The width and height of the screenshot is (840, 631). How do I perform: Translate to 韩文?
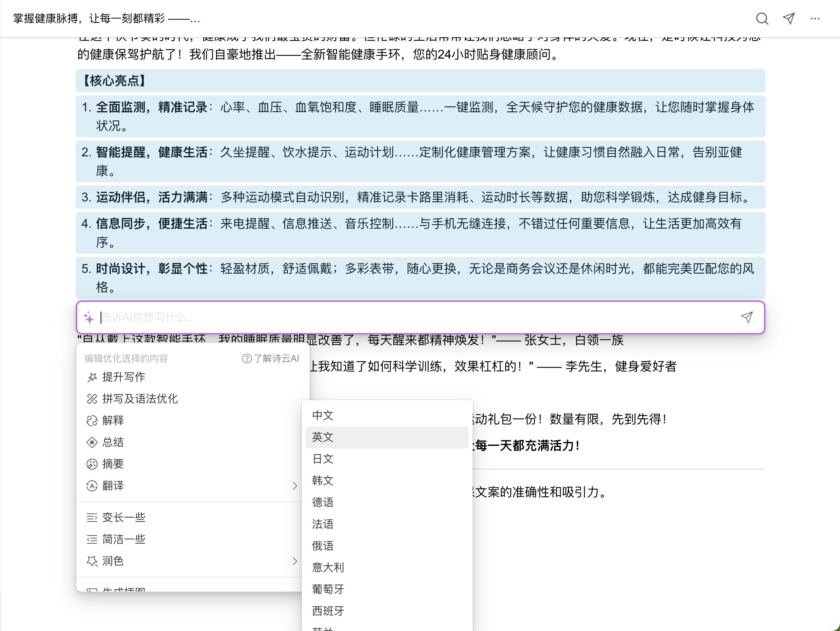coord(387,481)
